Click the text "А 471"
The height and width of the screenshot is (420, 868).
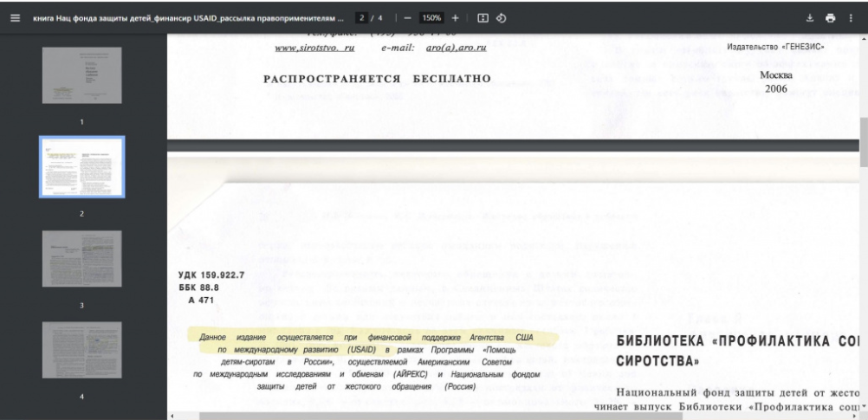(201, 300)
